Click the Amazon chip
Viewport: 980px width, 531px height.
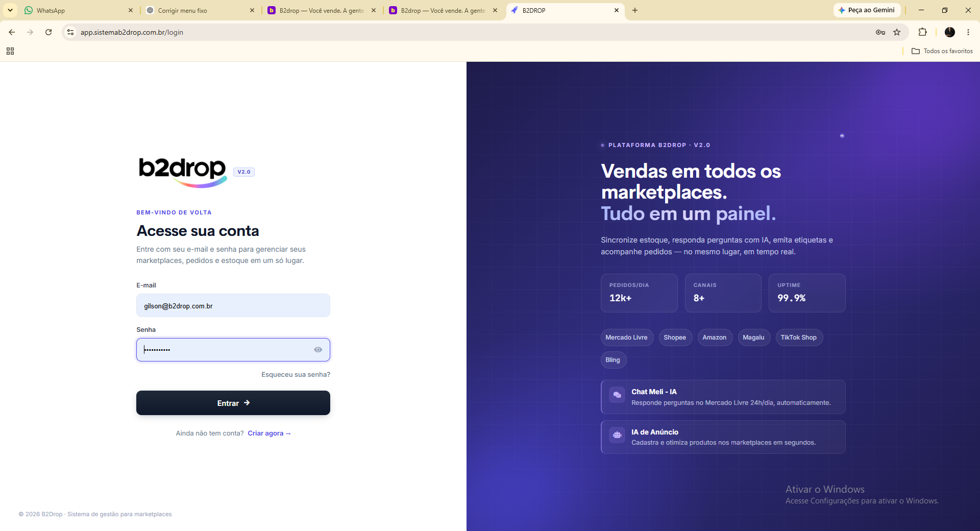pyautogui.click(x=715, y=337)
